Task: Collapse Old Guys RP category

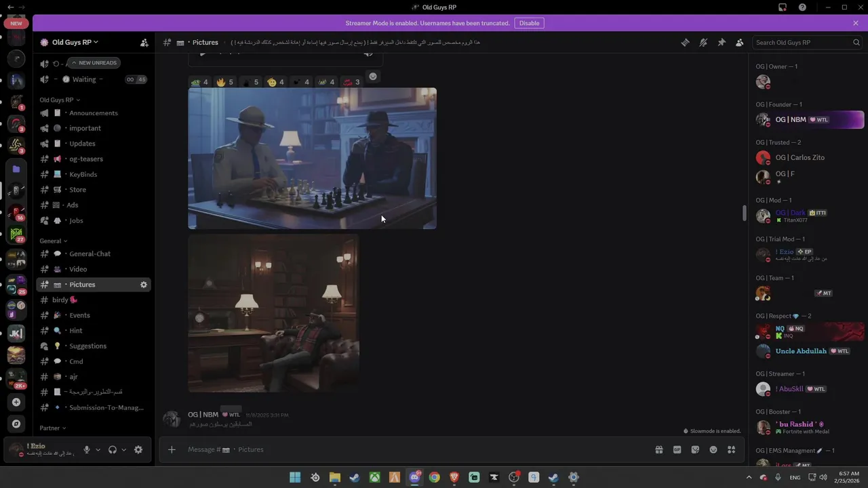Action: 60,100
